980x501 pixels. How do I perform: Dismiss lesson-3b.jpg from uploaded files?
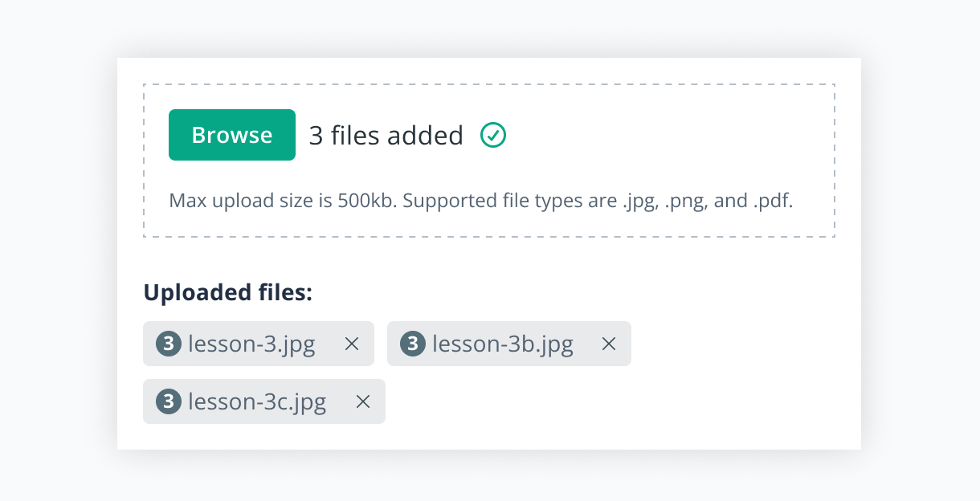609,344
